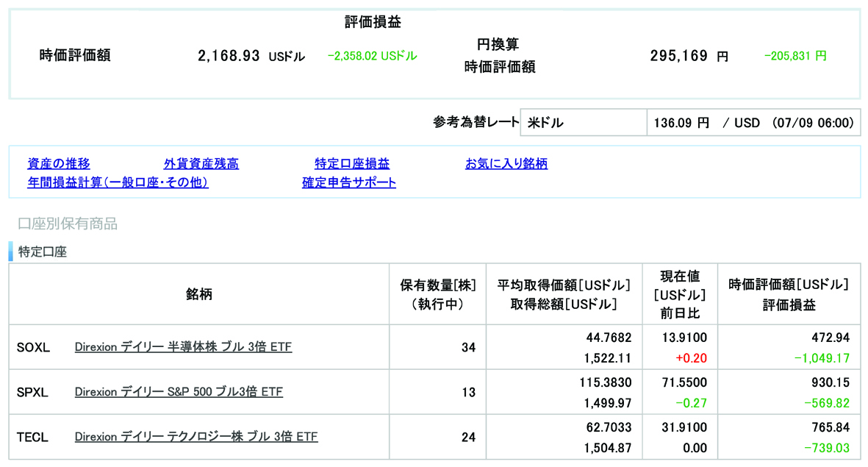Open the 確定申告サポート link
This screenshot has height=467, width=868.
pyautogui.click(x=349, y=182)
